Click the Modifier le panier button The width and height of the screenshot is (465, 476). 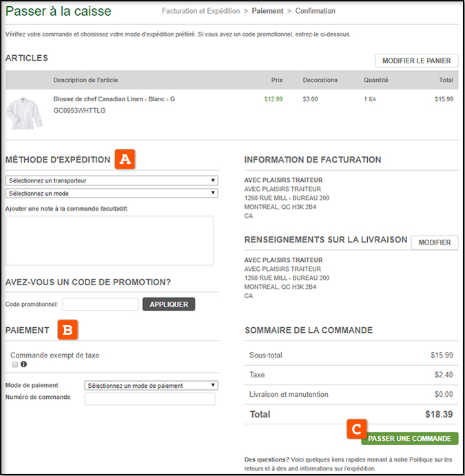(416, 61)
